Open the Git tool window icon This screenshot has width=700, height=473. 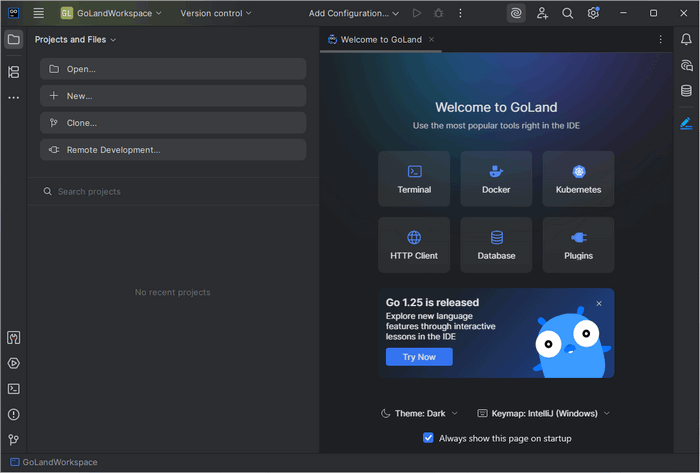[13, 439]
